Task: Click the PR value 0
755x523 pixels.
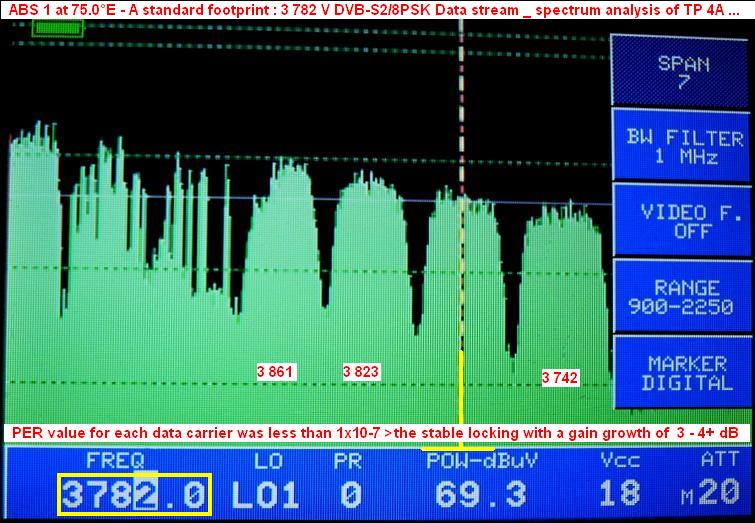Action: point(349,495)
